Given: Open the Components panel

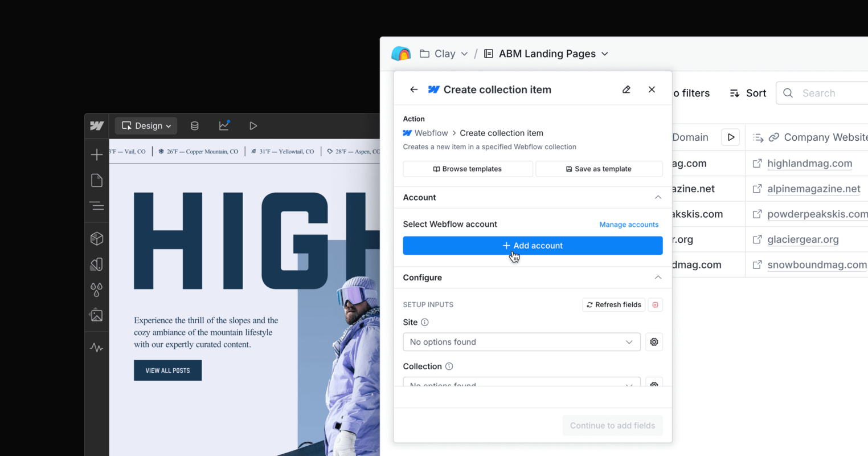Looking at the screenshot, I should [x=97, y=238].
